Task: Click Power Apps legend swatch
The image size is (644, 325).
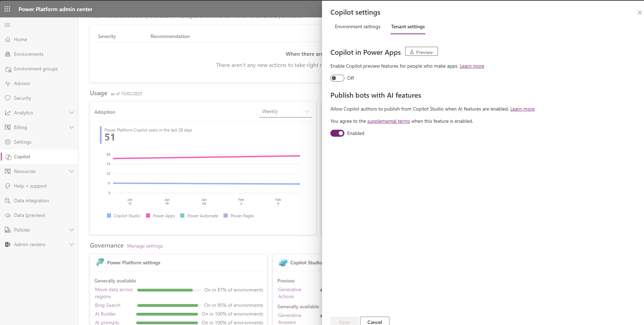Action: [x=148, y=216]
